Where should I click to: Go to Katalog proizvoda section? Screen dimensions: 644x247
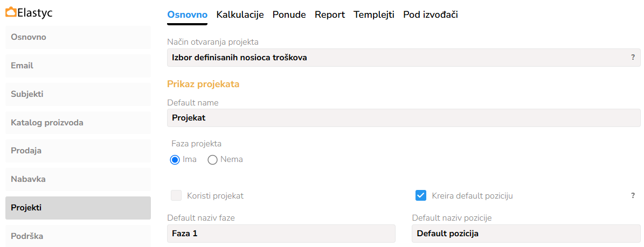(78, 123)
